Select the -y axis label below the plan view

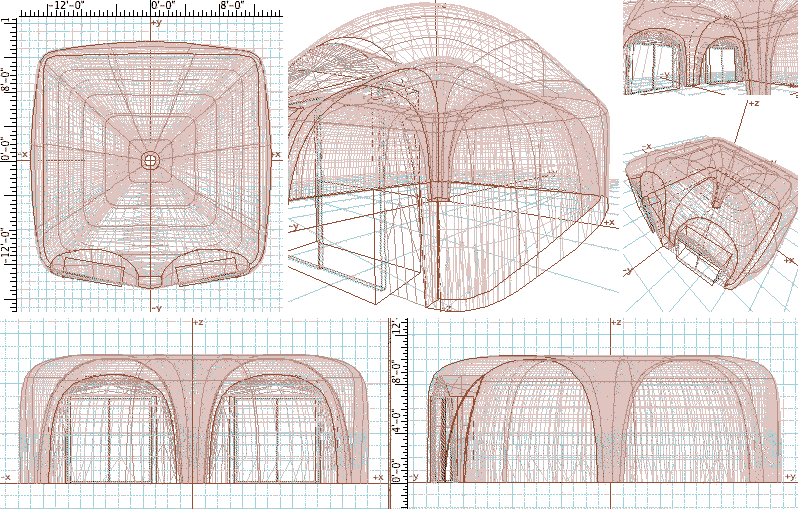(x=156, y=308)
